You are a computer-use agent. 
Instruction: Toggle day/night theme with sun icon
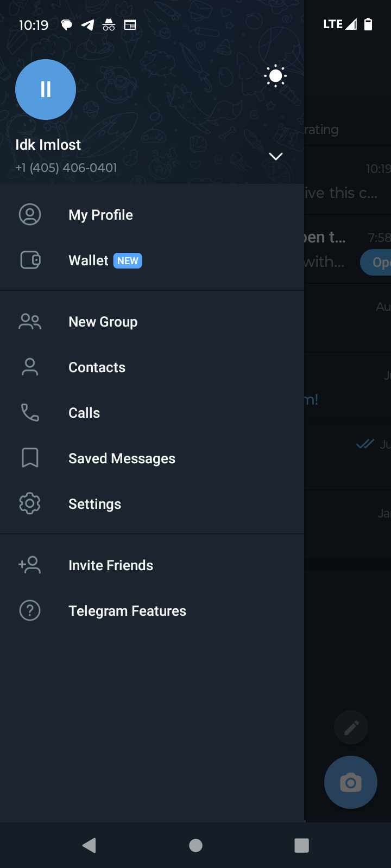coord(275,76)
